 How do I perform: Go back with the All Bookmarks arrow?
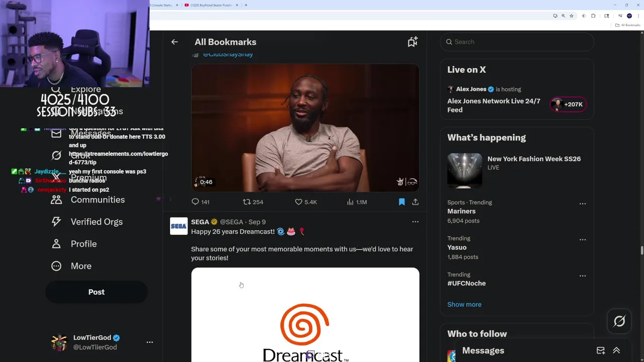[x=175, y=42]
